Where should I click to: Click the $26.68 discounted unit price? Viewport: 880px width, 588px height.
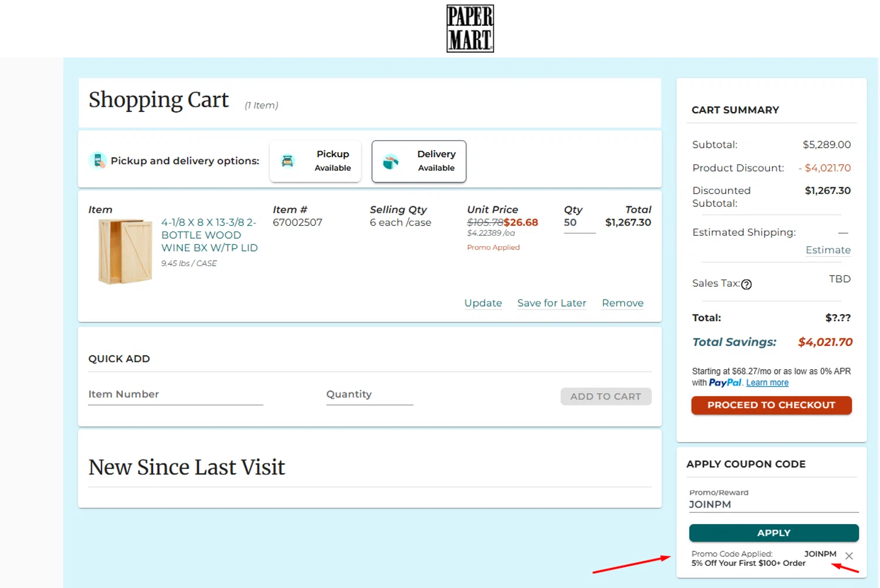(x=521, y=222)
